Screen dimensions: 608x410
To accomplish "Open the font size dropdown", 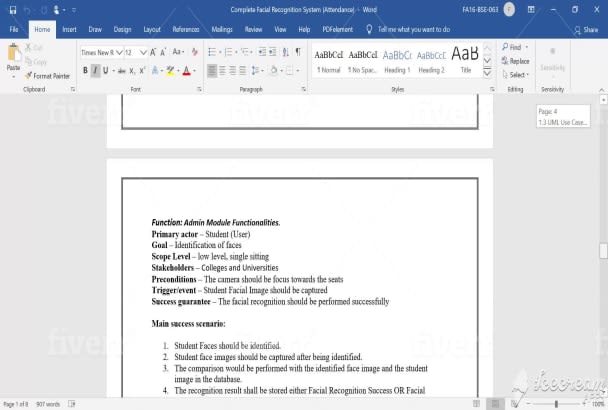I will 143,52.
